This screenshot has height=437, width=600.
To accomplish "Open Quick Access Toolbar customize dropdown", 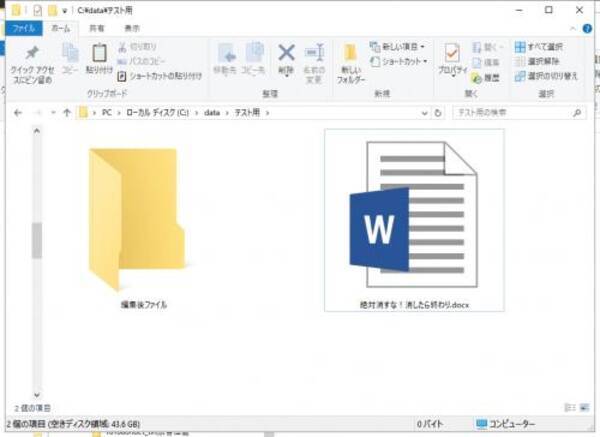I will pos(65,11).
